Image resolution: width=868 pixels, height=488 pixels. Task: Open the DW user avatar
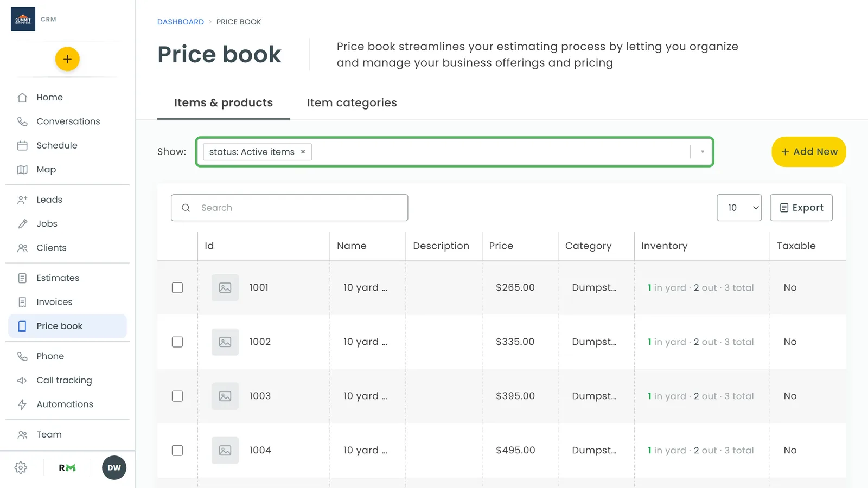114,467
